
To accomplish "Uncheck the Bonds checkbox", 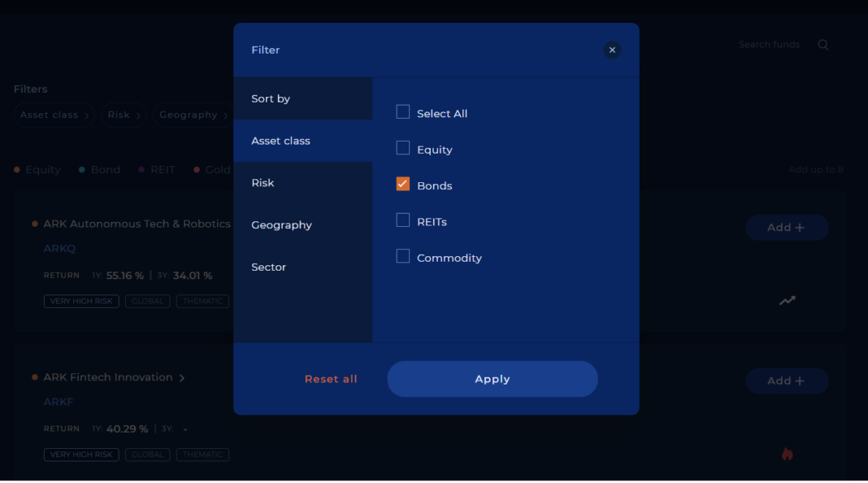I will (402, 184).
